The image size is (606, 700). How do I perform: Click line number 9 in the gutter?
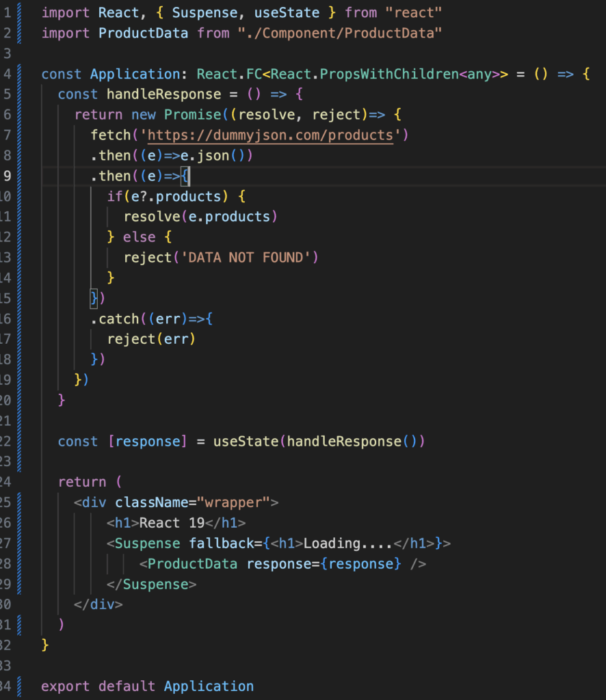pyautogui.click(x=7, y=176)
